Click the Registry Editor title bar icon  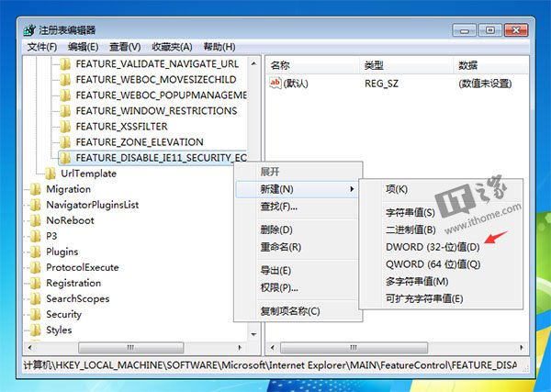point(29,30)
